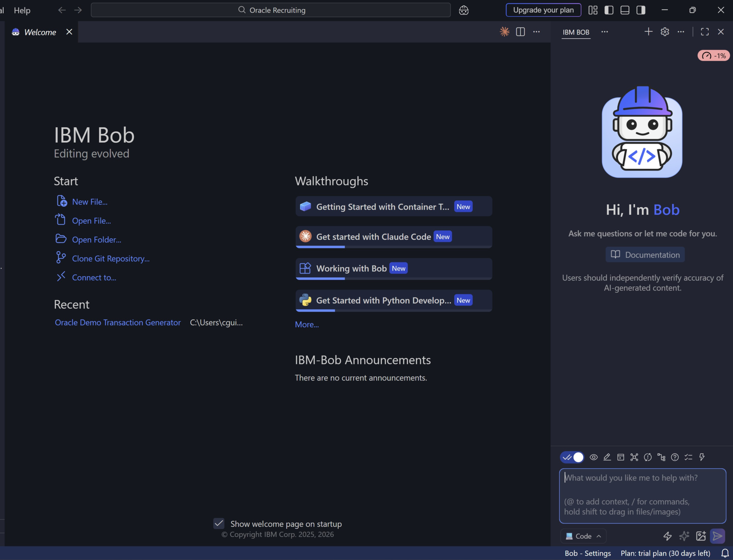733x560 pixels.
Task: Toggle the network-nodes (MCP) auto-approve icon
Action: 634,457
